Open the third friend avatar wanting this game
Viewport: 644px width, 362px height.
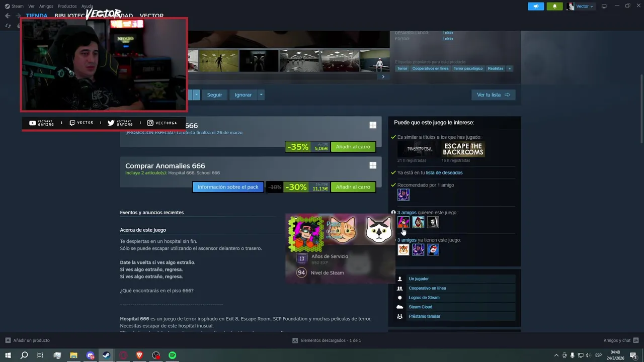(433, 222)
